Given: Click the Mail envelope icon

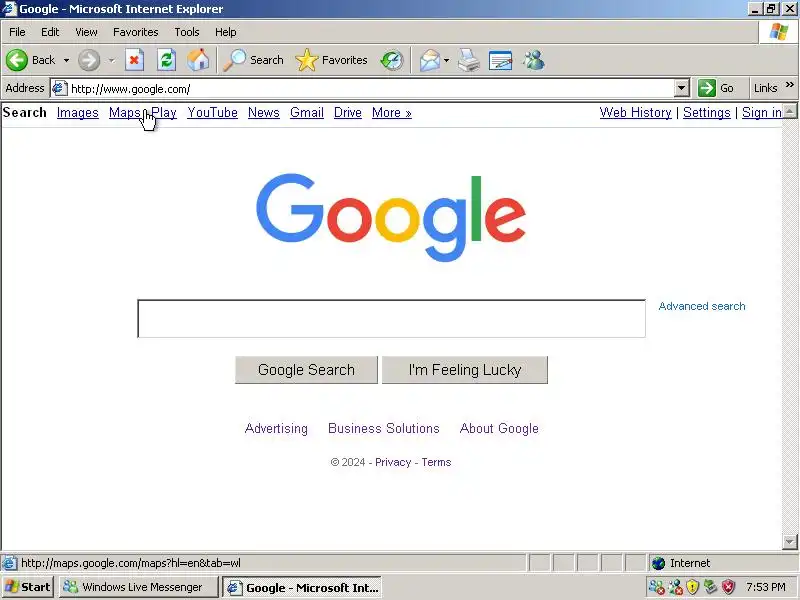Looking at the screenshot, I should [430, 60].
